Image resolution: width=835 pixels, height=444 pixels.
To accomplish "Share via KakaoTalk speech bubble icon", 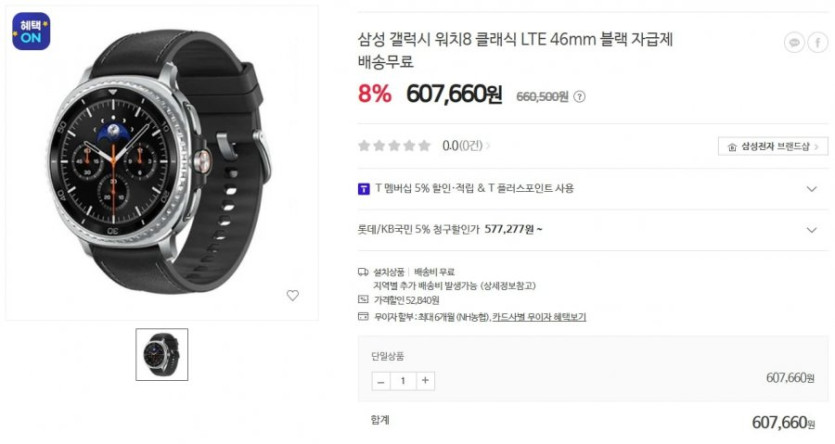I will point(794,42).
